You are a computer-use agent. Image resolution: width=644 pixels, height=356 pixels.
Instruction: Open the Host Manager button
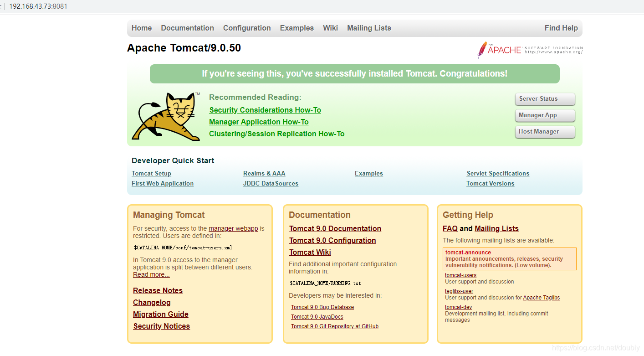[x=545, y=132]
